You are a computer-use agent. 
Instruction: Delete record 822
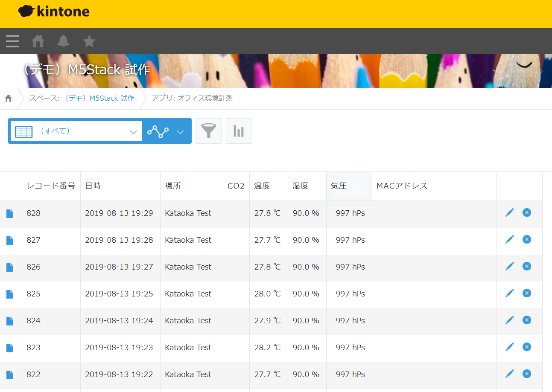527,374
